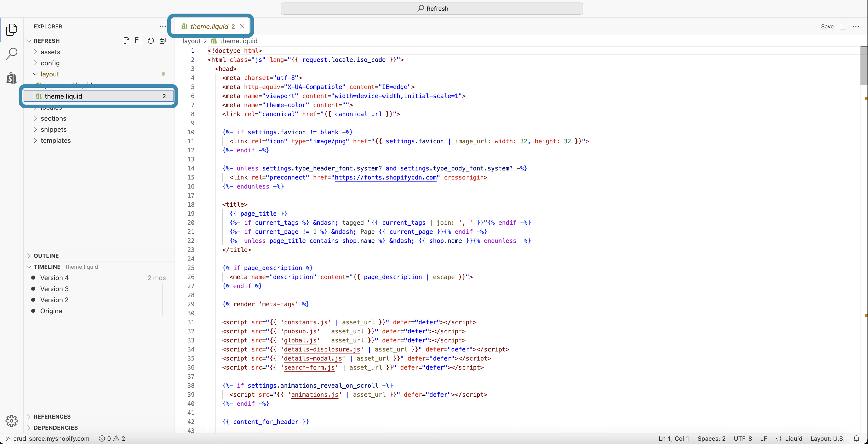Click the New Folder icon
Image resolution: width=868 pixels, height=444 pixels.
[x=139, y=41]
